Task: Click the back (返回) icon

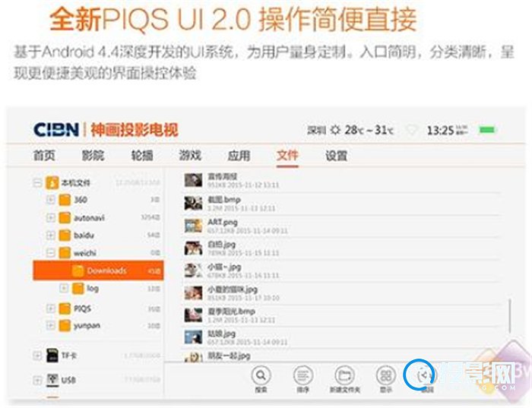Action: [426, 375]
